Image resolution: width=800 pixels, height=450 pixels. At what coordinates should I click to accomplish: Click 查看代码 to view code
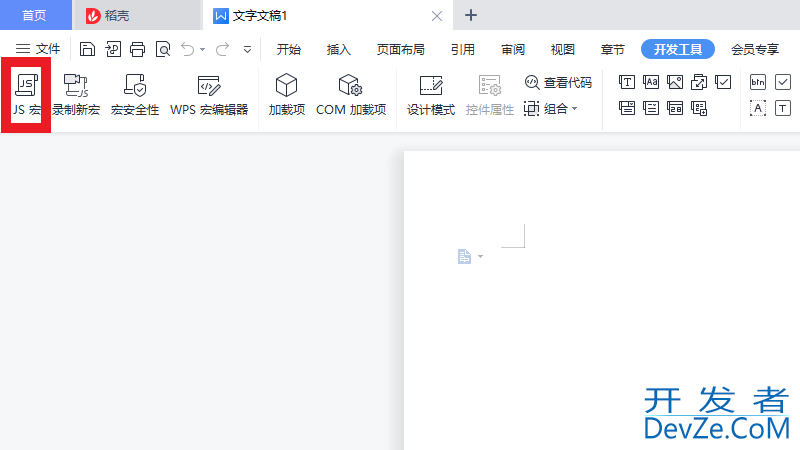click(558, 82)
